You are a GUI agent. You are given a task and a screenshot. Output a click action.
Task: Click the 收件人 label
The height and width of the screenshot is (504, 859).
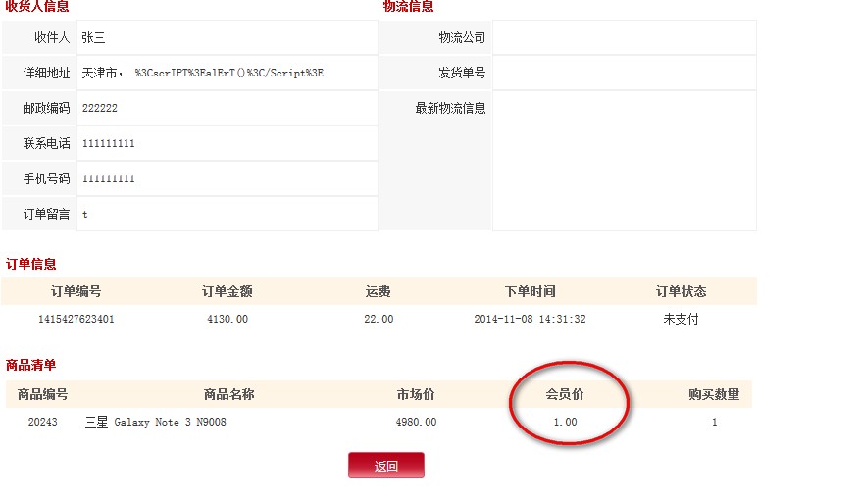pyautogui.click(x=52, y=38)
